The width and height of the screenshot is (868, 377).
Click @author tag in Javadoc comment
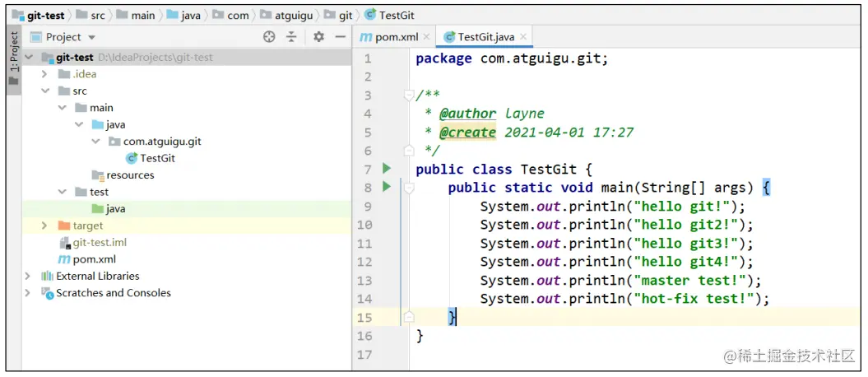point(468,114)
